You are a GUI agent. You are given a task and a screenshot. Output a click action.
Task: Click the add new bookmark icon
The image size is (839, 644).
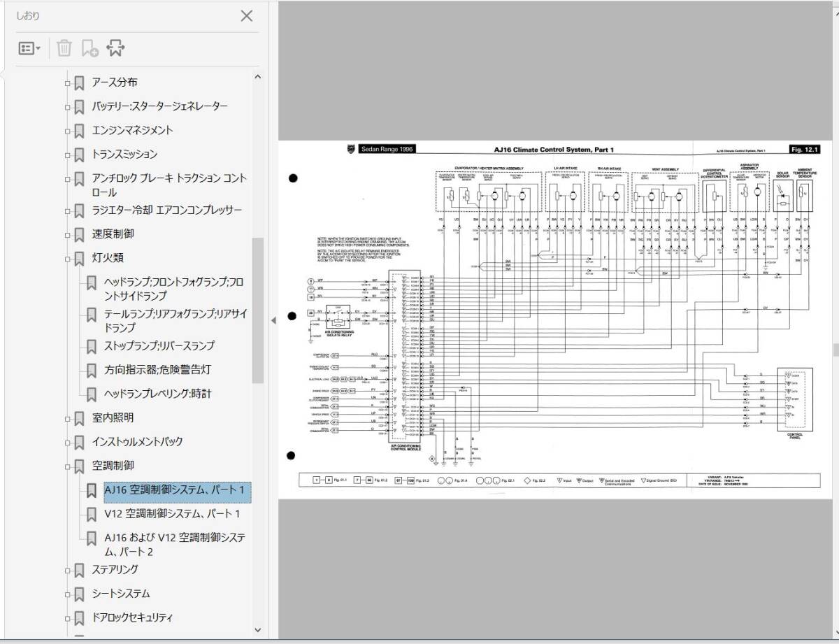pos(89,48)
